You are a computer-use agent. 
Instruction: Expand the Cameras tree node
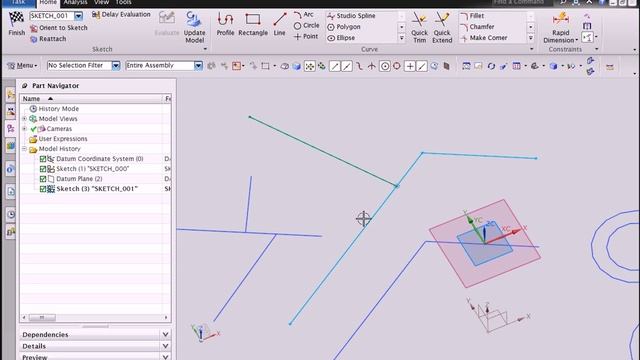24,129
